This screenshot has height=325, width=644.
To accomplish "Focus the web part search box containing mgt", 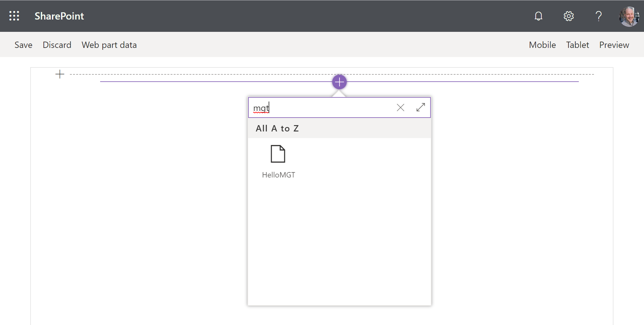I will coord(321,108).
